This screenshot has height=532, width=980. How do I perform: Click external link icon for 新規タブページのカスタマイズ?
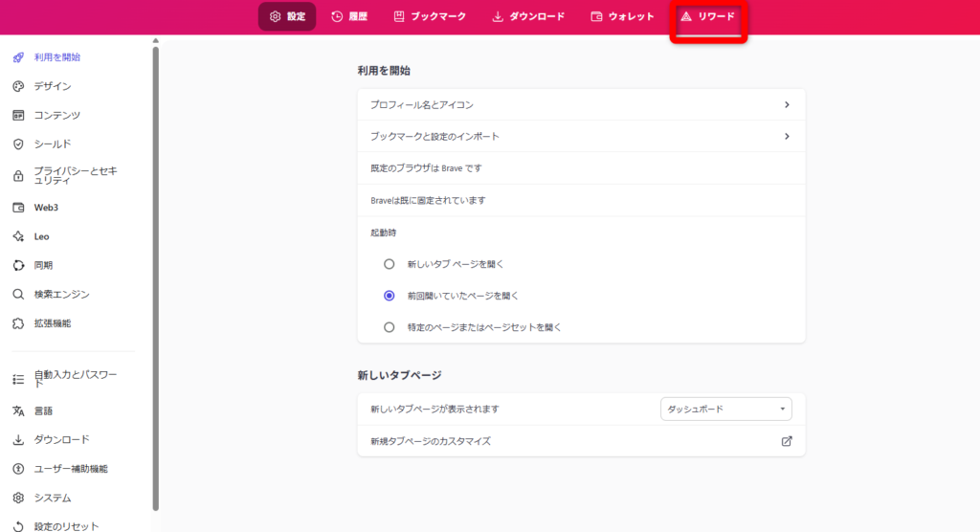(x=787, y=441)
